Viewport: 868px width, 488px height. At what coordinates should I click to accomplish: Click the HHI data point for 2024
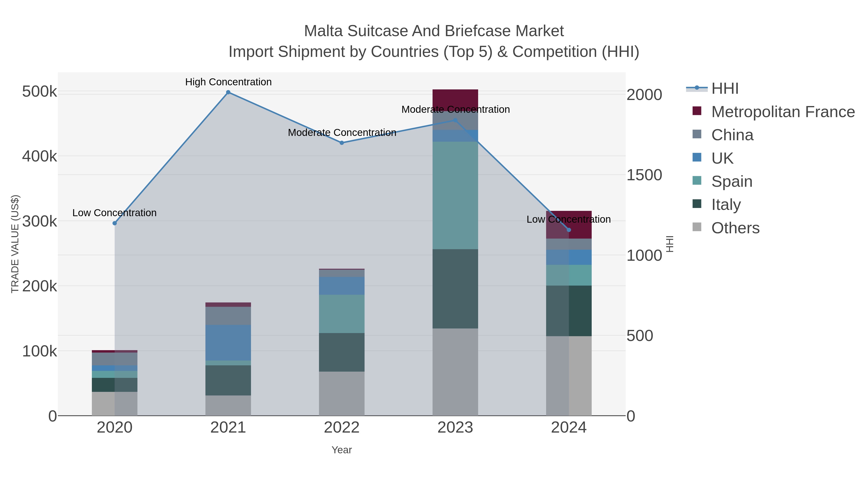point(569,230)
